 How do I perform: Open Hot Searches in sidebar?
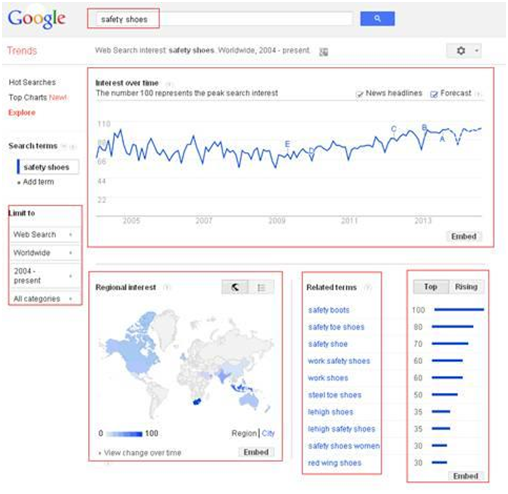32,82
